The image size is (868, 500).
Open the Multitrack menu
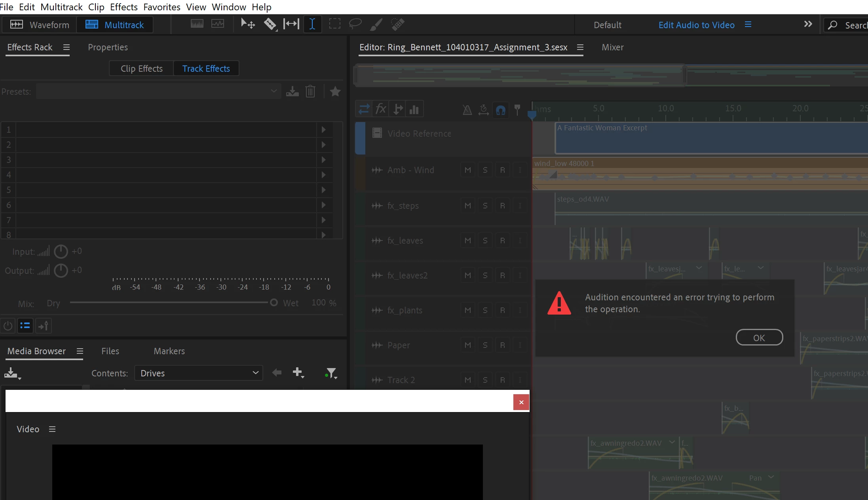click(61, 7)
